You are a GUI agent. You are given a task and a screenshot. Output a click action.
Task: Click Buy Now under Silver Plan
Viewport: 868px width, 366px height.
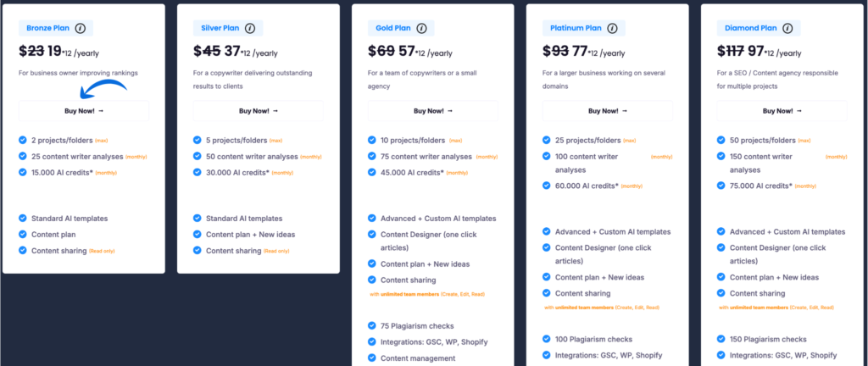[x=259, y=111]
